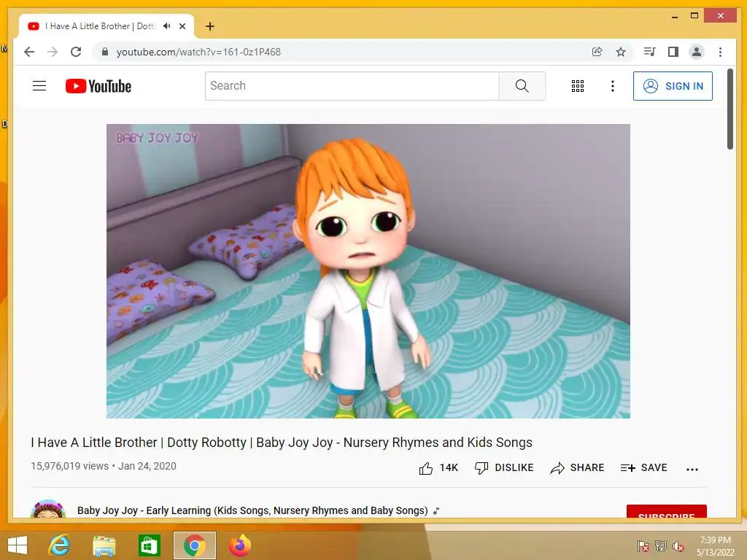Go back to the previous page
The image size is (747, 560).
pos(29,52)
